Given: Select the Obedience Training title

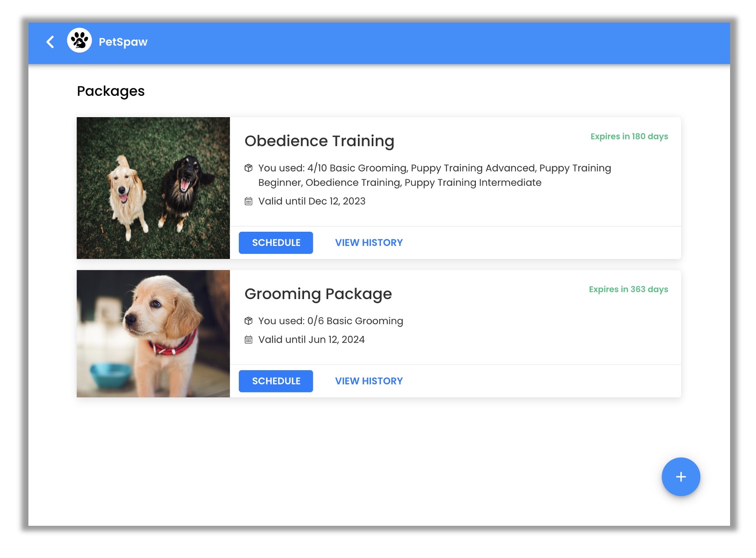Looking at the screenshot, I should [319, 141].
